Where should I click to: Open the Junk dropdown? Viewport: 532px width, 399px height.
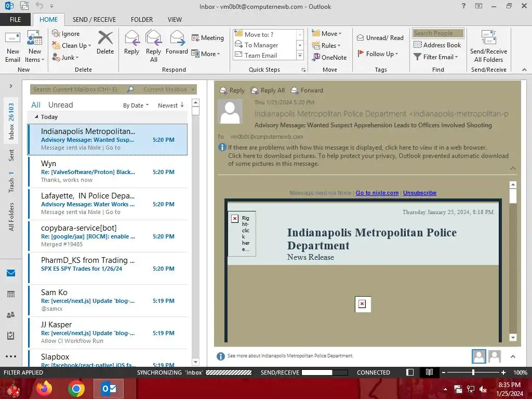tap(65, 57)
